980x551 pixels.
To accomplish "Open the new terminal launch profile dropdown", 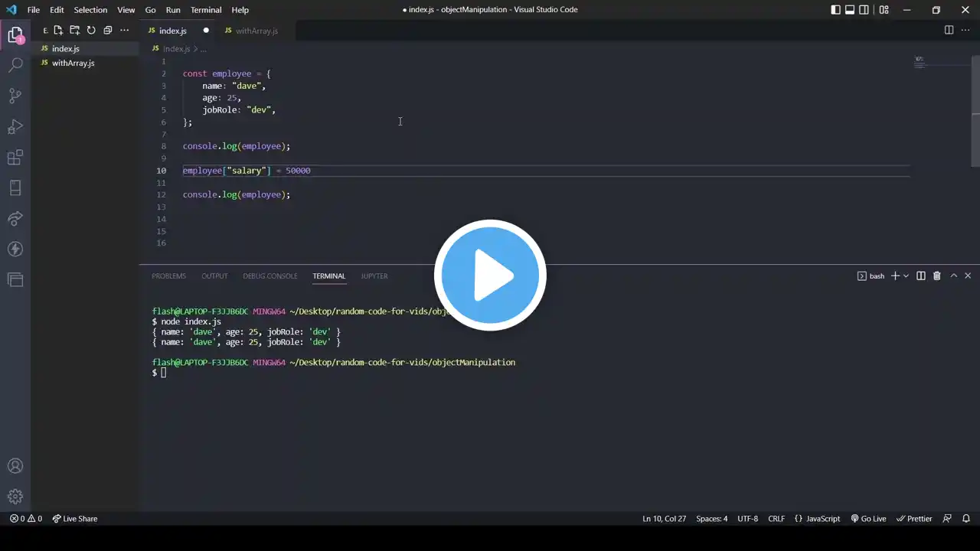I will (906, 276).
